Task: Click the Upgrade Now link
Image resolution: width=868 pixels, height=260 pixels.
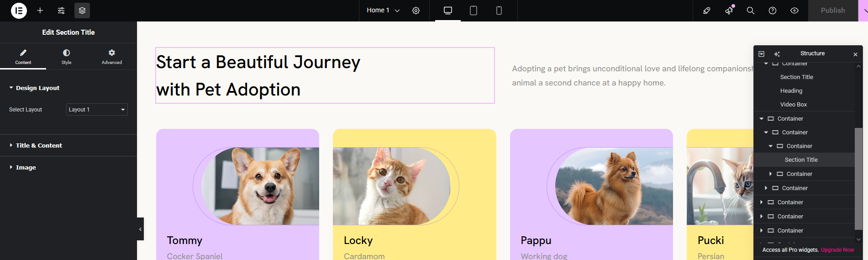Action: click(x=837, y=250)
